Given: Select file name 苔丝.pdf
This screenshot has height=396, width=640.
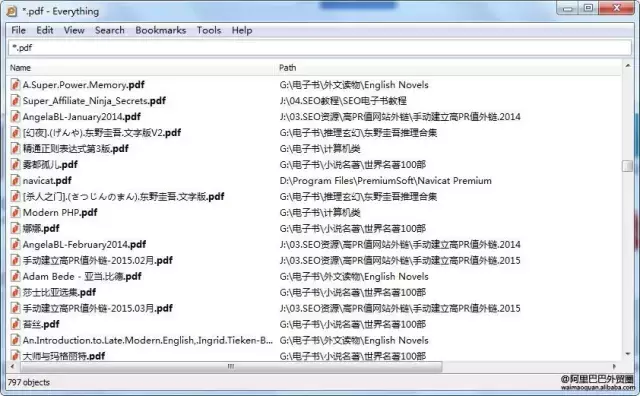Looking at the screenshot, I should (x=41, y=324).
